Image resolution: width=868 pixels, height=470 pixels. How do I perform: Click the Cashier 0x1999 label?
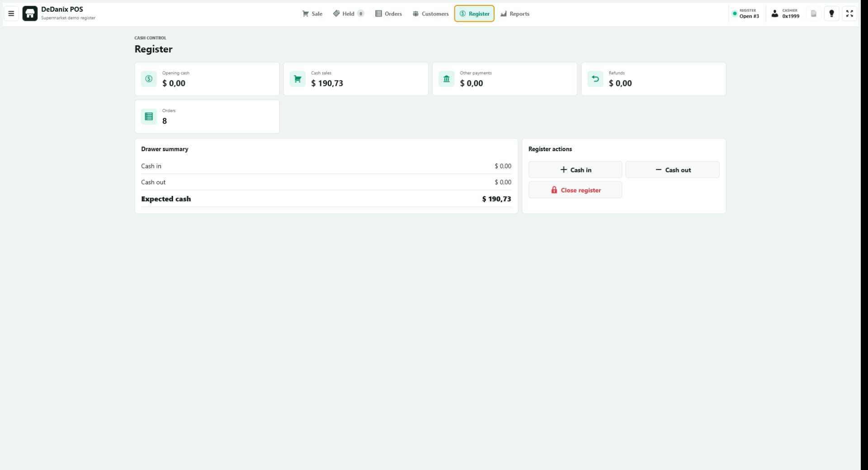[x=791, y=14]
